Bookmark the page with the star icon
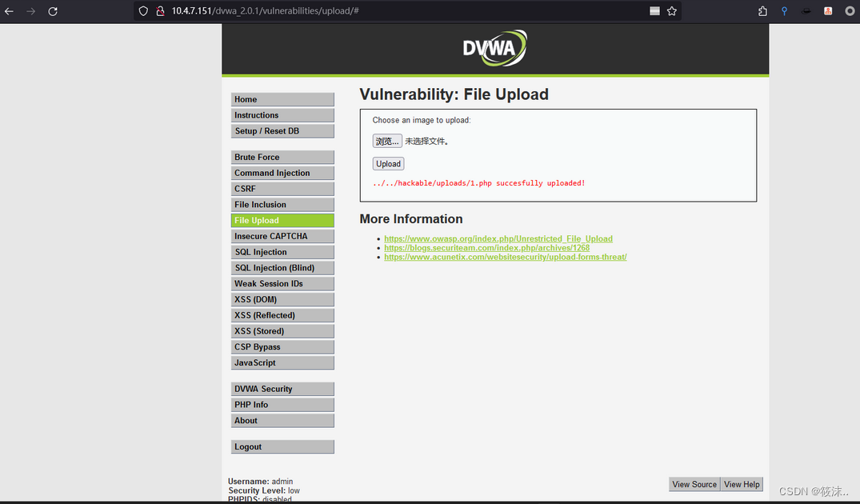860x504 pixels. coord(672,11)
